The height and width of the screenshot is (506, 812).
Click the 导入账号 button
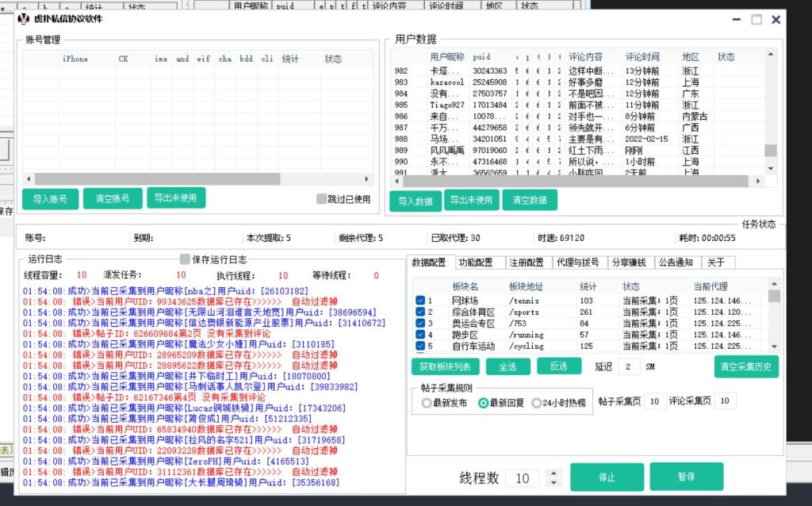51,199
